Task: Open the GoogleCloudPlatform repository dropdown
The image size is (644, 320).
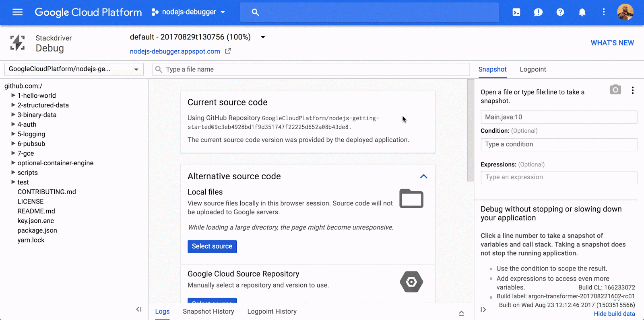Action: tap(74, 69)
